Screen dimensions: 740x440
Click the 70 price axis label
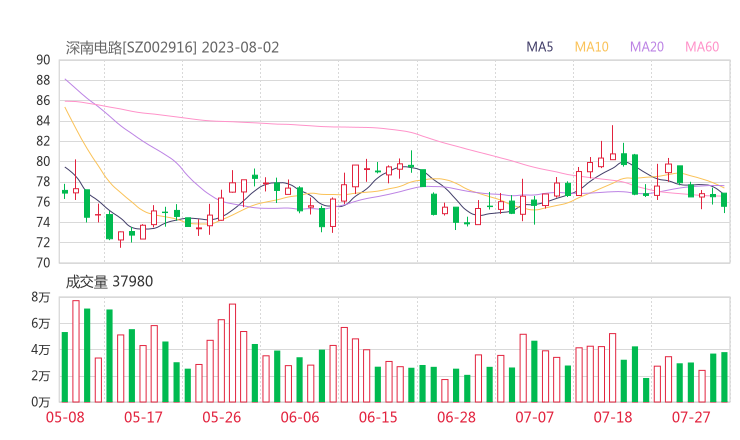tap(43, 263)
